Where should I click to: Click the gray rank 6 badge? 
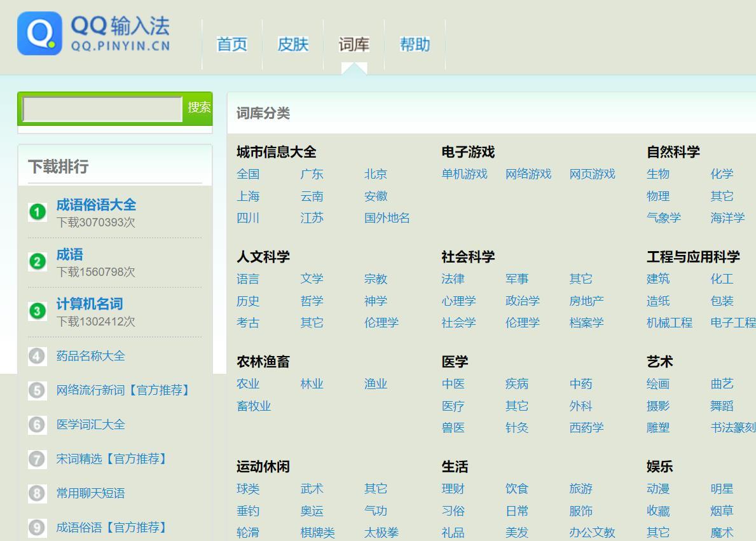click(x=37, y=425)
